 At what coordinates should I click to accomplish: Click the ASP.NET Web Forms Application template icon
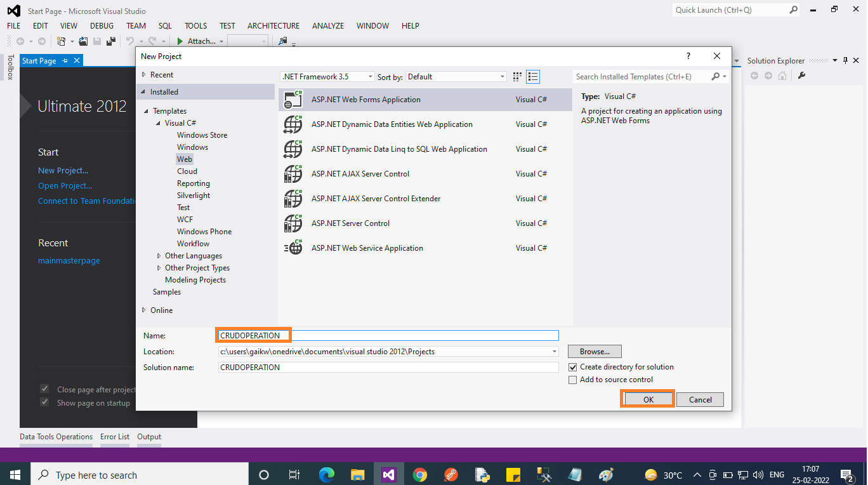tap(293, 100)
